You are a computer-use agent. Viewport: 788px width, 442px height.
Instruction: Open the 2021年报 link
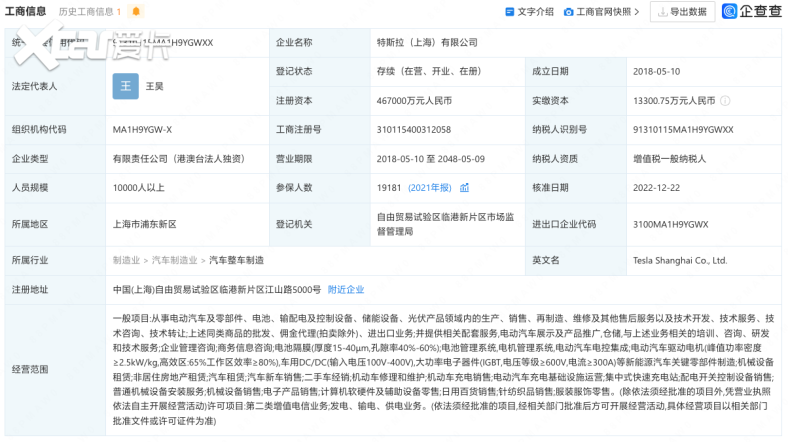tap(430, 188)
